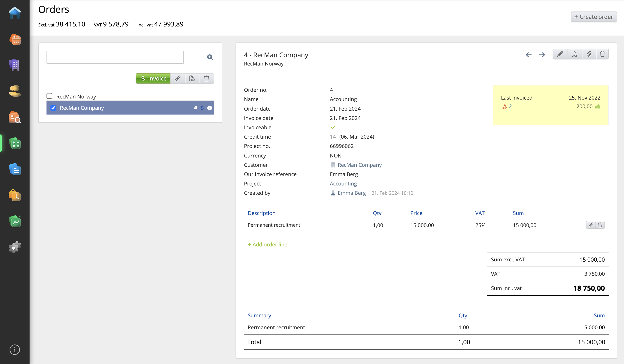The height and width of the screenshot is (364, 624).
Task: Open the Accounting project link
Action: point(343,184)
